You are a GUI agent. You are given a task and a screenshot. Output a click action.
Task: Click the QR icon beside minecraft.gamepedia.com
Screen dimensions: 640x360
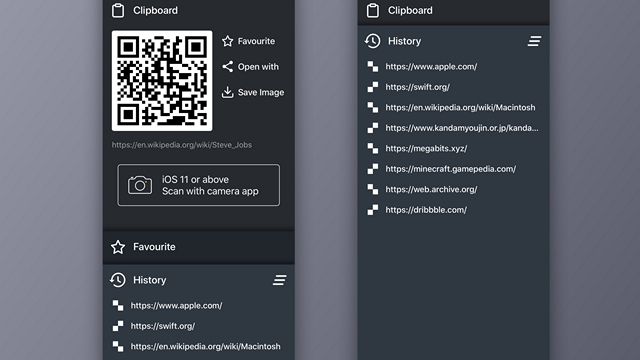pos(373,169)
